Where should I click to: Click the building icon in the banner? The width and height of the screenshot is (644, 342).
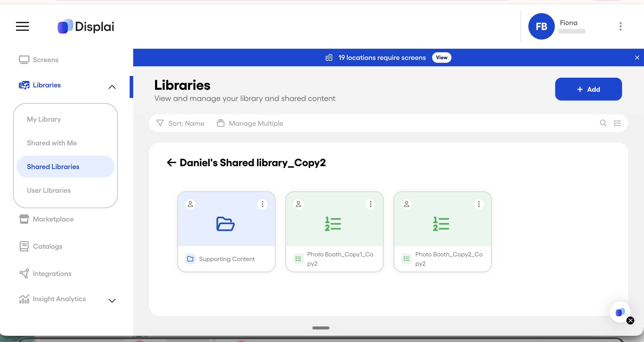(329, 58)
